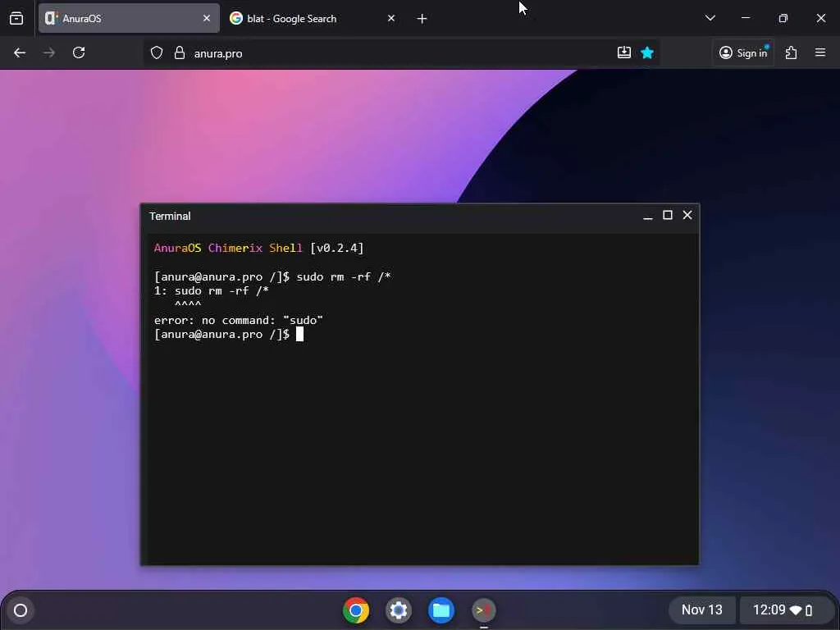Image resolution: width=840 pixels, height=630 pixels.
Task: Minimize the Terminal window
Action: (x=648, y=216)
